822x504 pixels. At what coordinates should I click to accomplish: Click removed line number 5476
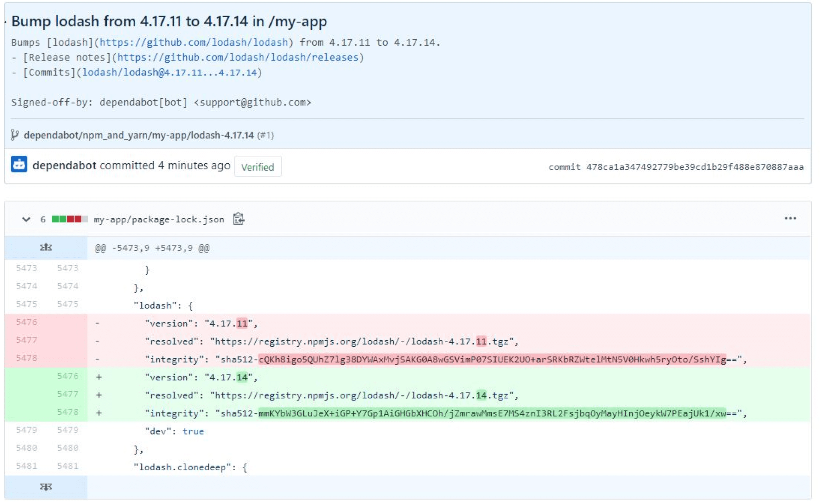[26, 322]
